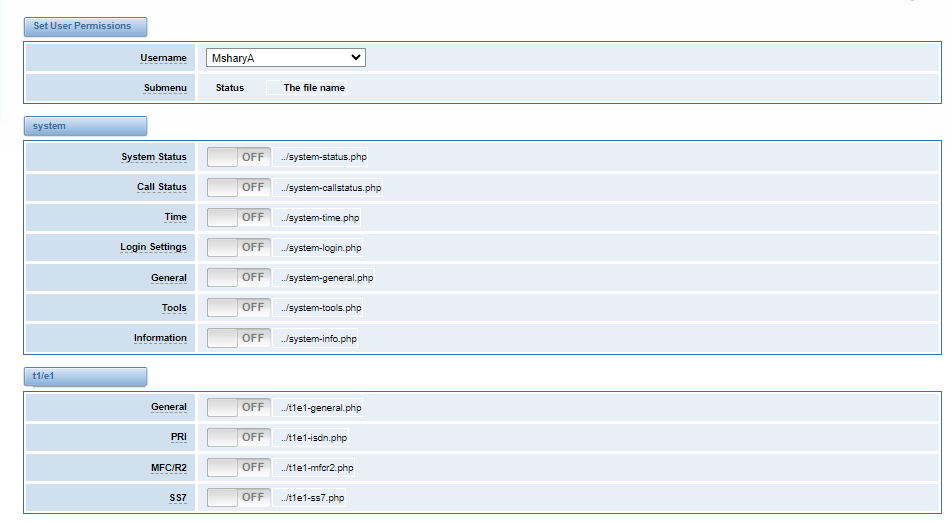Click the MFC/R2 row label
Viewport: 952px width, 524px height.
pos(169,468)
